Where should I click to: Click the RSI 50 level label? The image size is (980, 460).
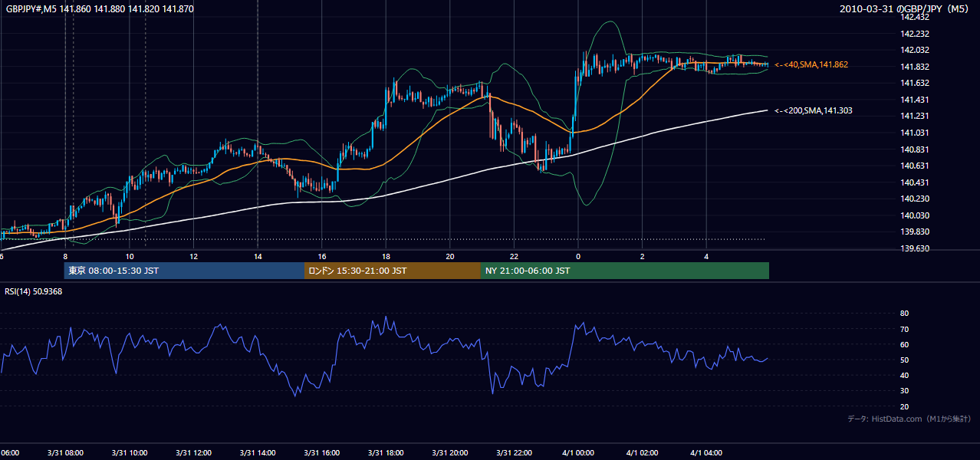(904, 360)
